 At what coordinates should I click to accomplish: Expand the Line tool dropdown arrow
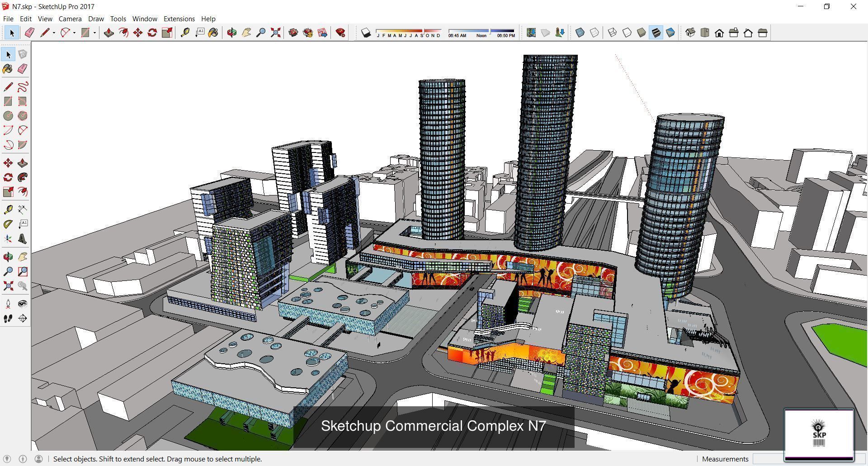[x=54, y=33]
